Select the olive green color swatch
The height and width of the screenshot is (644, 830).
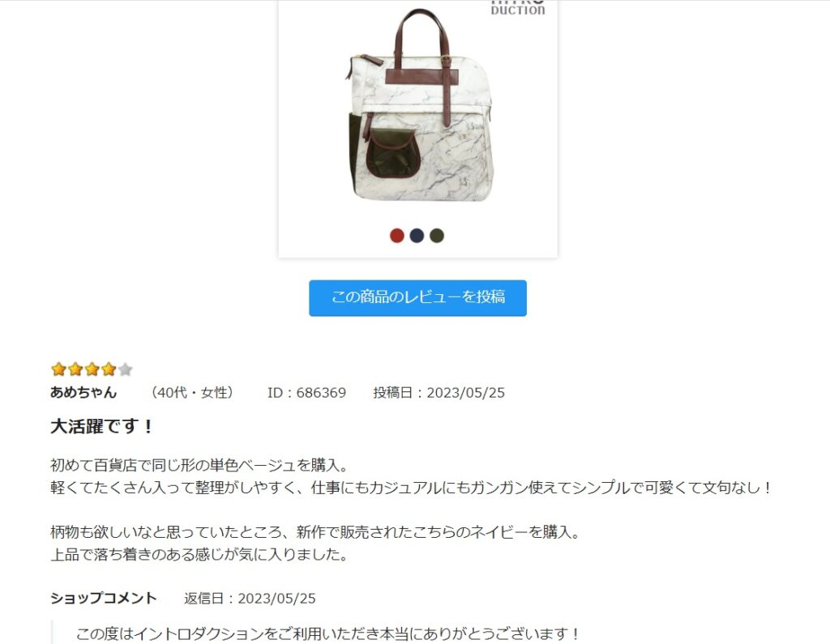point(437,236)
